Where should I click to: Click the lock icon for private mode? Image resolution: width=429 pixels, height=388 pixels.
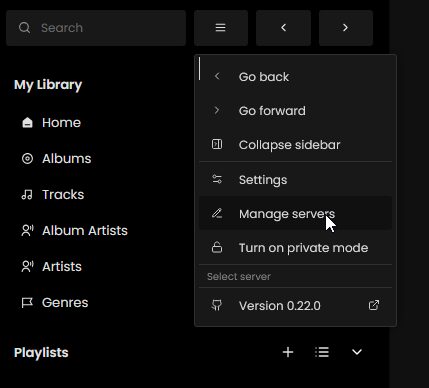pyautogui.click(x=217, y=248)
